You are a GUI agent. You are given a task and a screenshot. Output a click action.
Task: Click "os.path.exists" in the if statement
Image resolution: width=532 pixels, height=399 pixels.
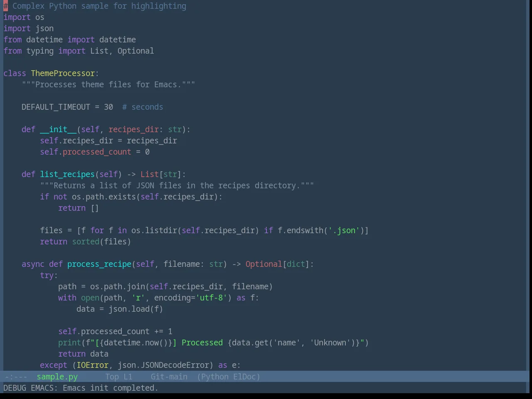pyautogui.click(x=104, y=197)
